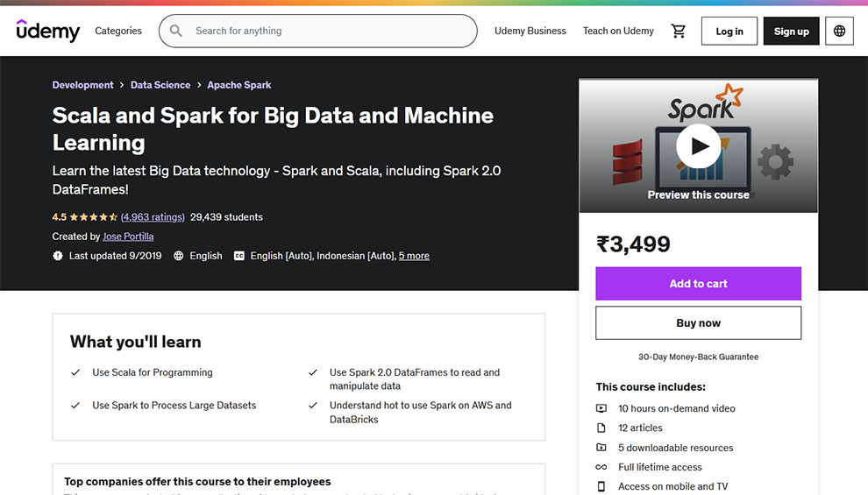Go to Data Science breadcrumb
The image size is (868, 495).
click(160, 85)
